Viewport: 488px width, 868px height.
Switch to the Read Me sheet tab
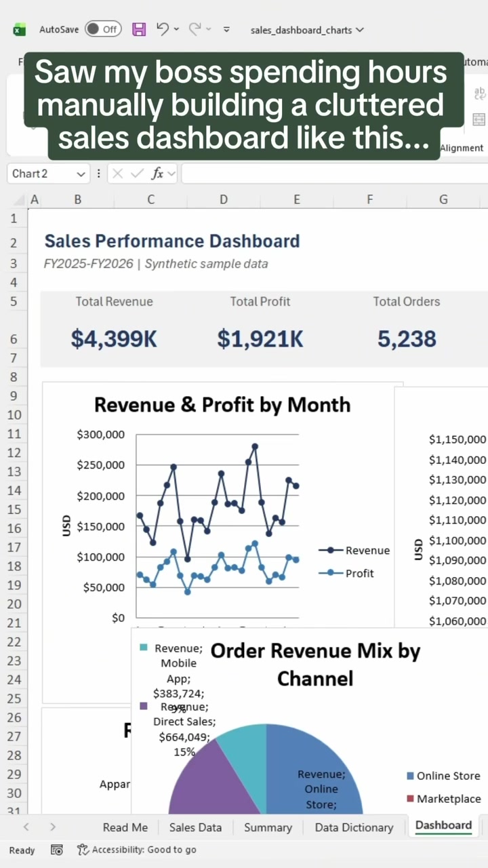click(125, 827)
